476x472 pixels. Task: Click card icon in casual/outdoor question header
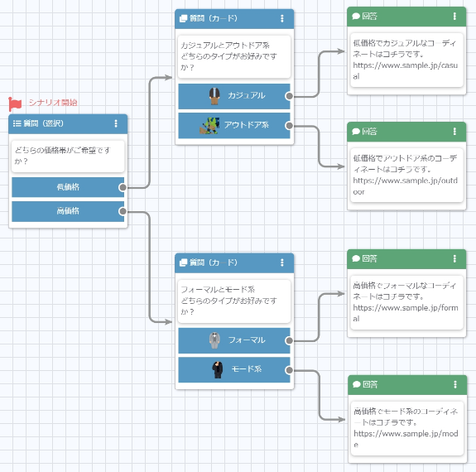pos(183,18)
